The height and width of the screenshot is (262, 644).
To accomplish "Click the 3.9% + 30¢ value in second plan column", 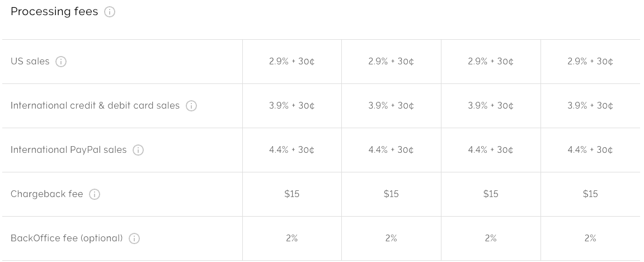I will [x=391, y=106].
